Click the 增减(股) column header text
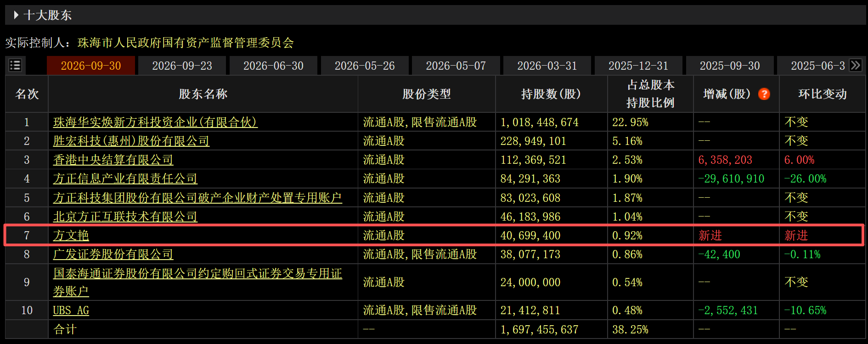Screen dimensions: 868x344 (727, 94)
